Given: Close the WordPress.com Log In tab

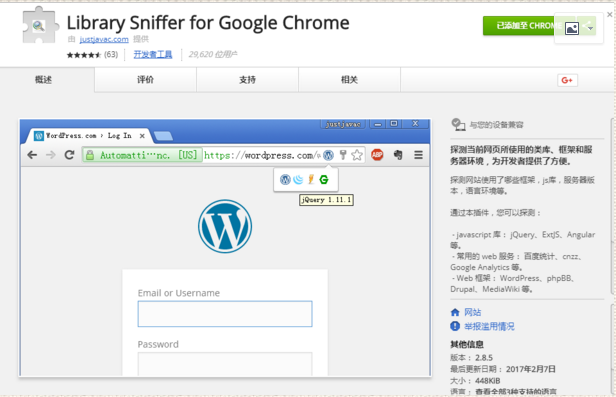Looking at the screenshot, I should pos(142,136).
